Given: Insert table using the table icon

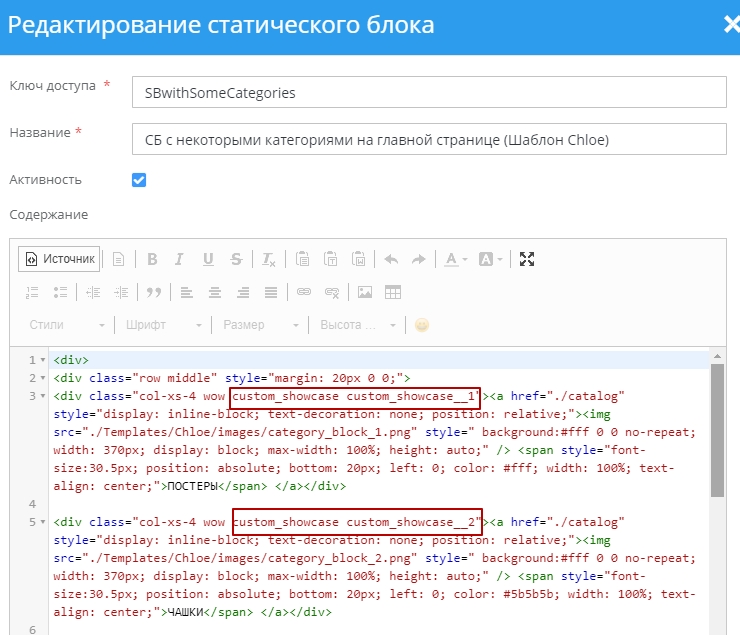Looking at the screenshot, I should click(x=393, y=292).
